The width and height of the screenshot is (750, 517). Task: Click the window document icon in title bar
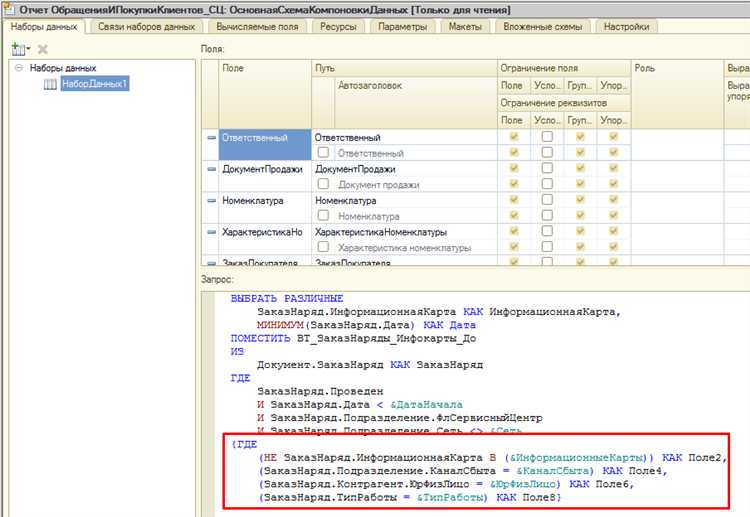click(x=8, y=9)
